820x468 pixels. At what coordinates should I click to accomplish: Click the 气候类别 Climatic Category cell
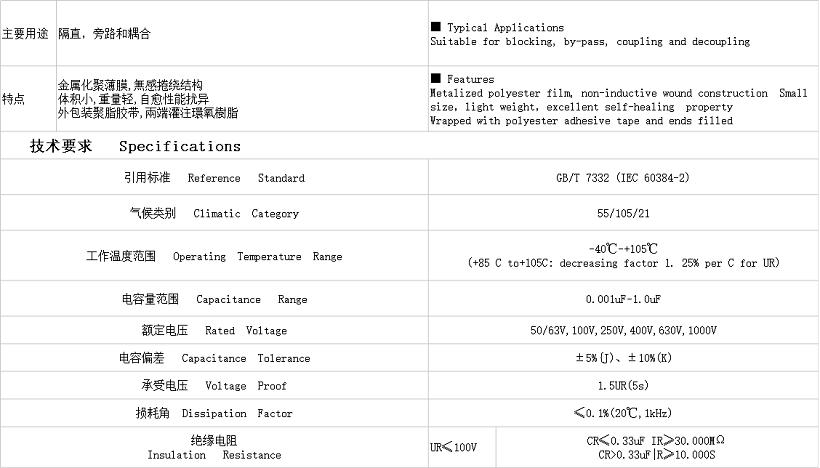point(214,213)
